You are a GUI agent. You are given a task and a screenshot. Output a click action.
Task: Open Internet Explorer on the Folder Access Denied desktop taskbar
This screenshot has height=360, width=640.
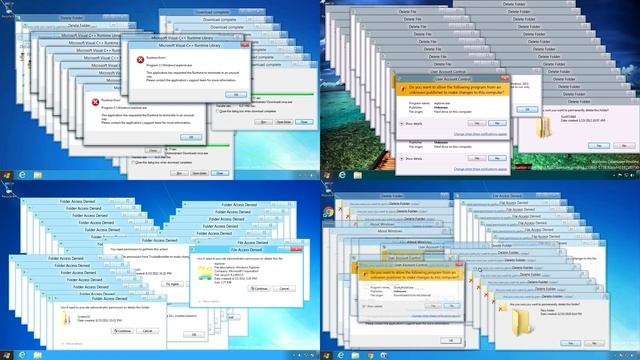click(x=22, y=355)
